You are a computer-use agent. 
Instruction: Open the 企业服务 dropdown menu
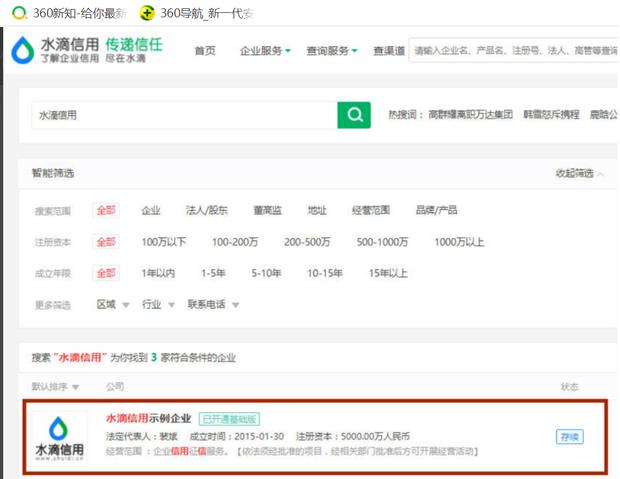pos(265,51)
